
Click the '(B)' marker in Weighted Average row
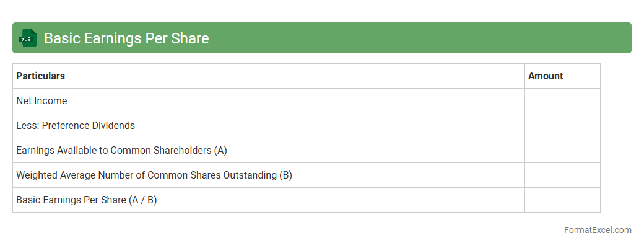coord(285,175)
